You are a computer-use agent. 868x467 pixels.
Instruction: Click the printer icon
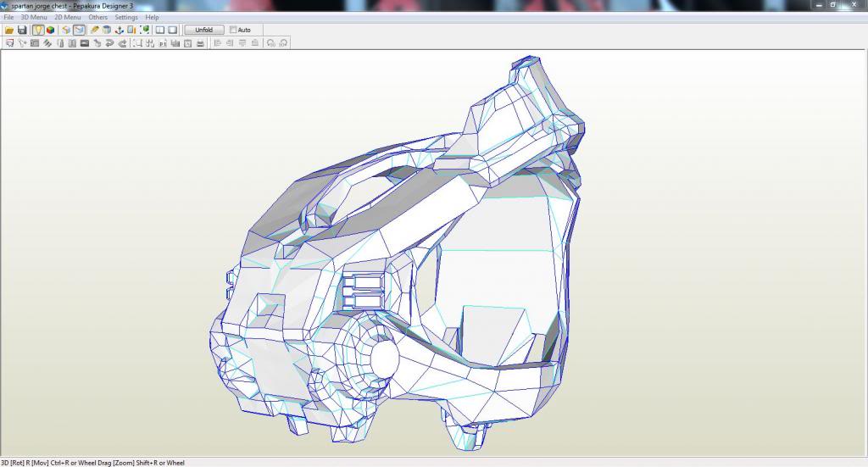pyautogui.click(x=200, y=43)
